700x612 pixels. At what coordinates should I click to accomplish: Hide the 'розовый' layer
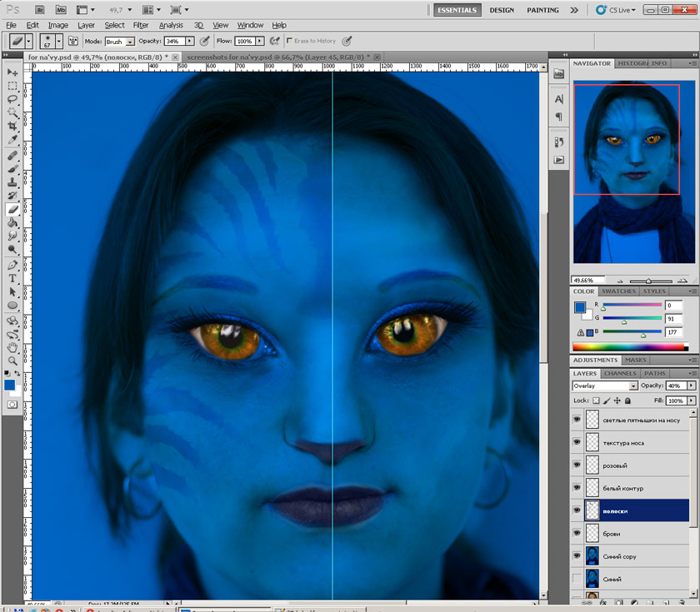point(577,465)
